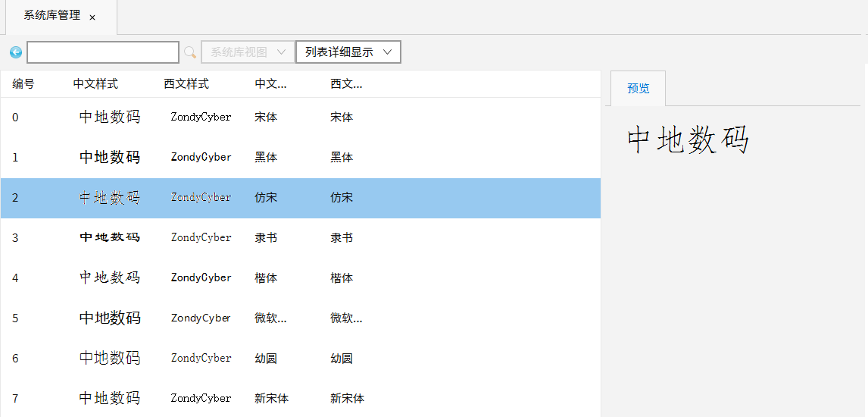Click ZondyCyber sample in row 3
868x417 pixels.
point(201,237)
